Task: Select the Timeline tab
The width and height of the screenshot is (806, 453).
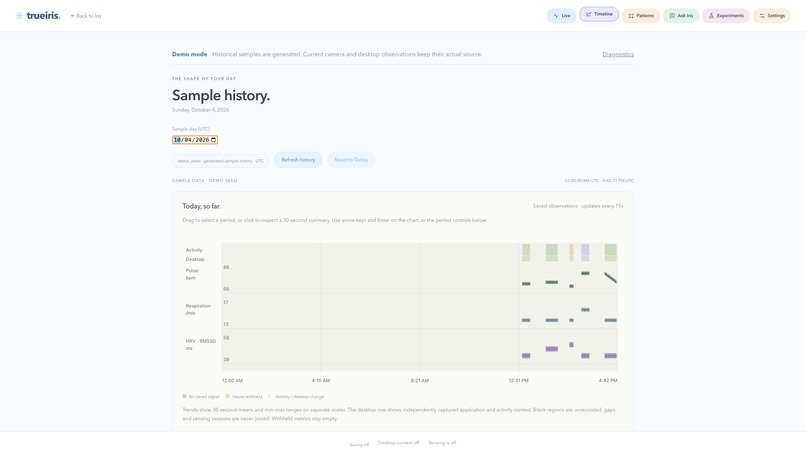Action: 599,14
